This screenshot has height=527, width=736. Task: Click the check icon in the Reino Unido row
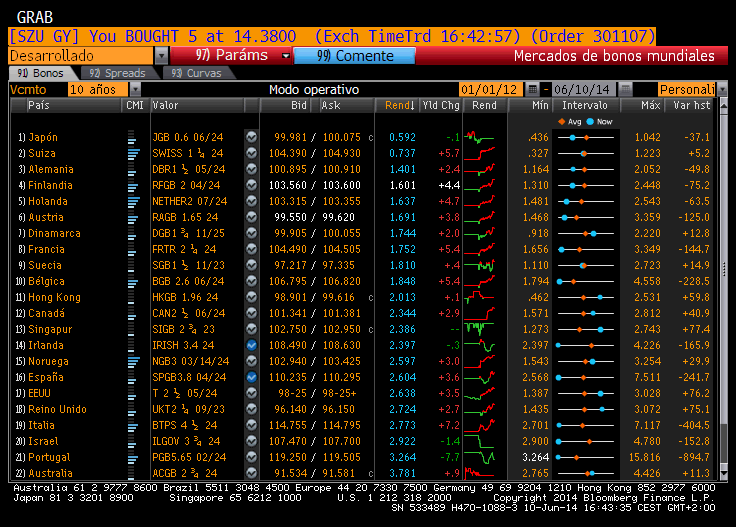pos(252,409)
